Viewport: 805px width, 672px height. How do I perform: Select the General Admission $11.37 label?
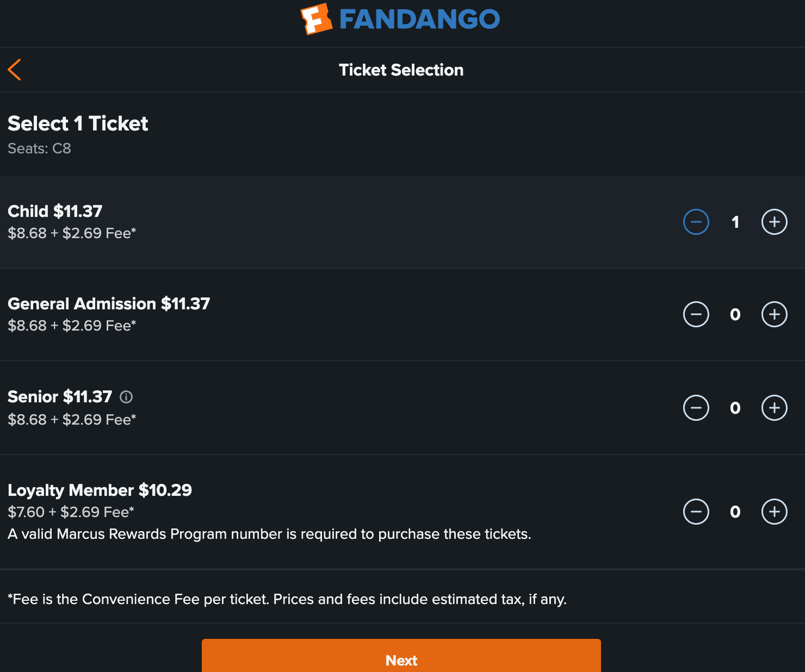click(109, 303)
